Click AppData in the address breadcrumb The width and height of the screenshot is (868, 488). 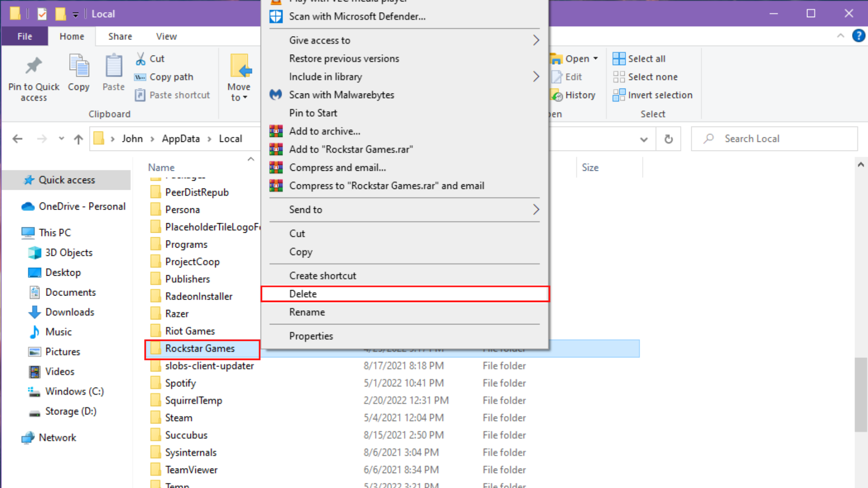[181, 139]
